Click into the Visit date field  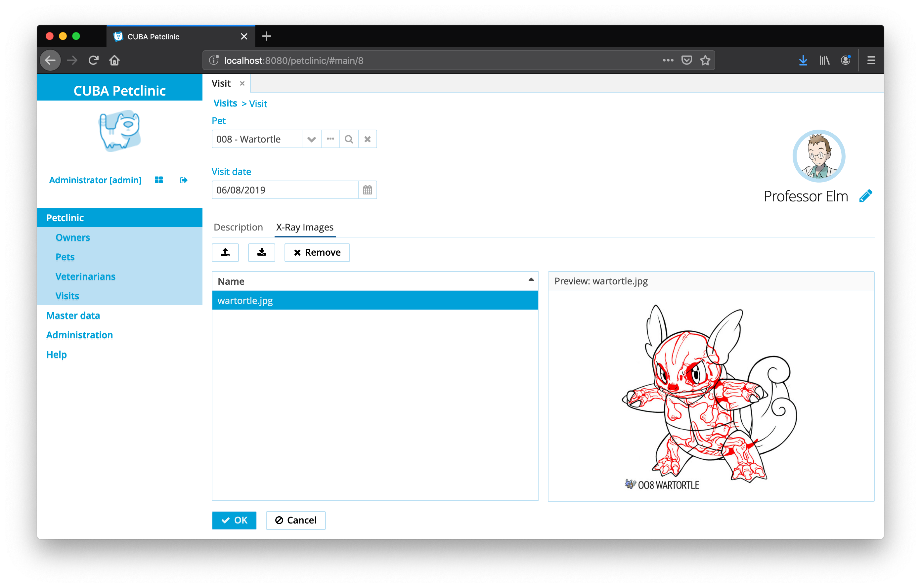285,190
